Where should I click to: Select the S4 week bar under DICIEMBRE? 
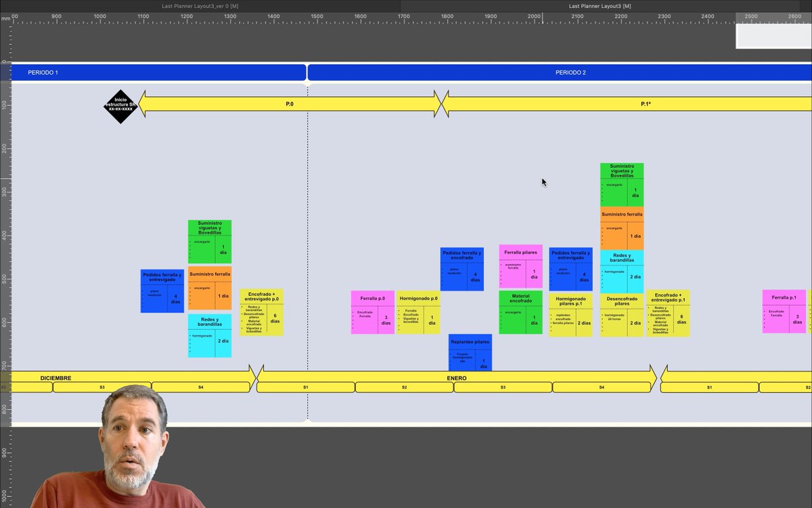(201, 387)
